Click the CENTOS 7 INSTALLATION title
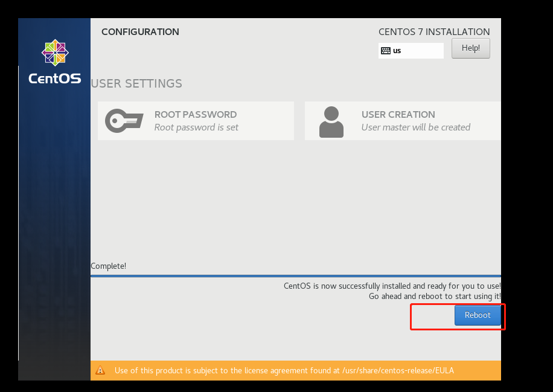Screen dimensions: 553x392 coord(434,32)
